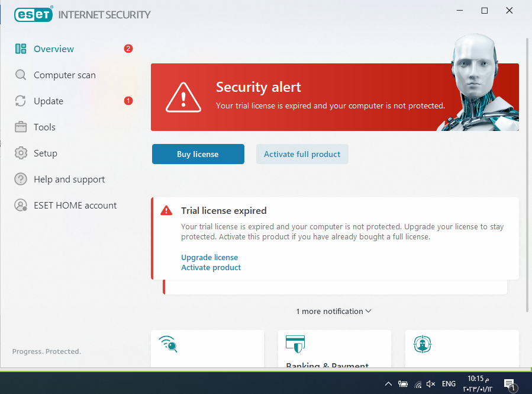
Task: Open the Wi-Fi network inspector icon
Action: pyautogui.click(x=168, y=344)
